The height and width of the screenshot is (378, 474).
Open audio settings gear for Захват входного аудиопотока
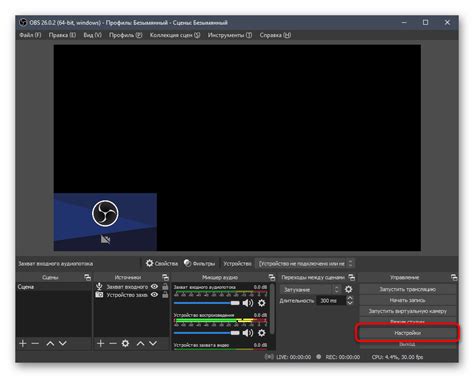tap(262, 303)
